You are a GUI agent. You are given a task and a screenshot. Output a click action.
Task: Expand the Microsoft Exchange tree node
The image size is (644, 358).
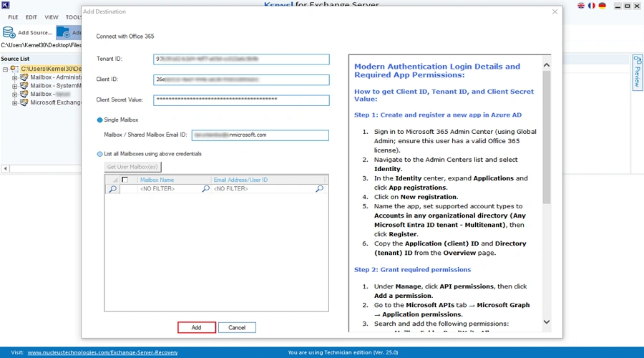point(15,103)
